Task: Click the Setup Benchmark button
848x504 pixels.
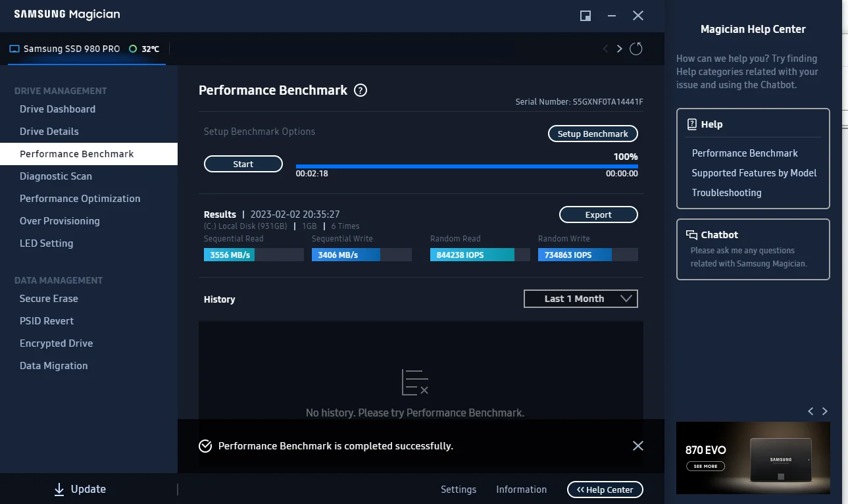Action: [593, 134]
